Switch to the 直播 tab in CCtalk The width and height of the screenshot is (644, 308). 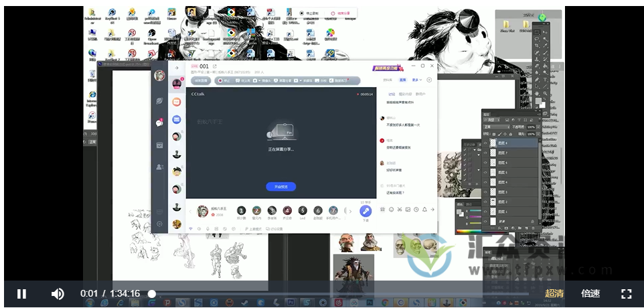coord(403,80)
